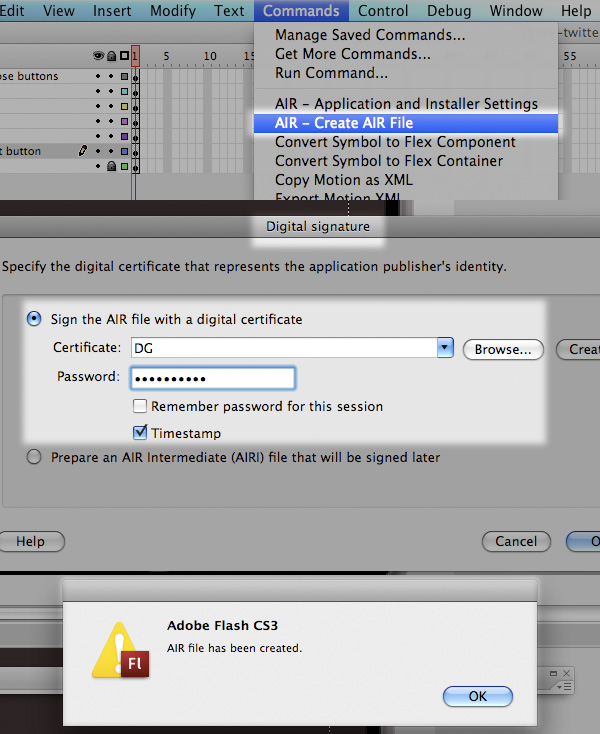Image resolution: width=600 pixels, height=734 pixels.
Task: Click the keyframe on the green swatch layer
Action: coord(136,167)
